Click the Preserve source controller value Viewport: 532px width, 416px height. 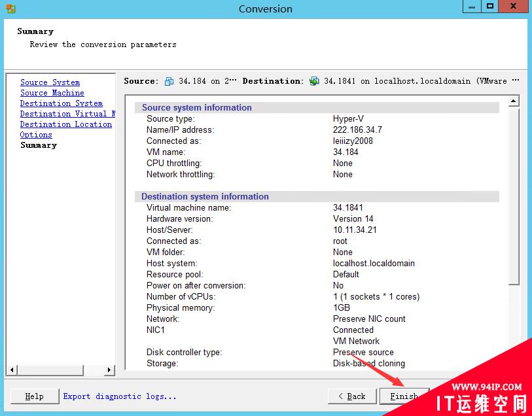tap(363, 353)
